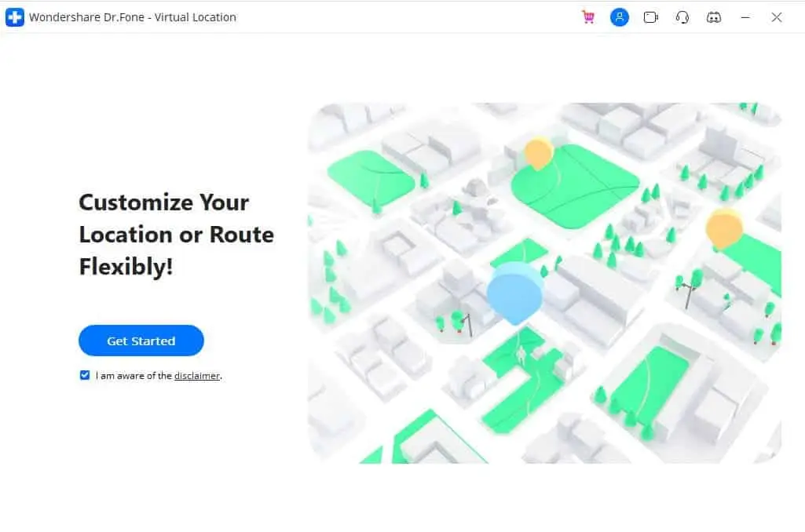
Task: Click the orange pin on the large park
Action: 538,153
